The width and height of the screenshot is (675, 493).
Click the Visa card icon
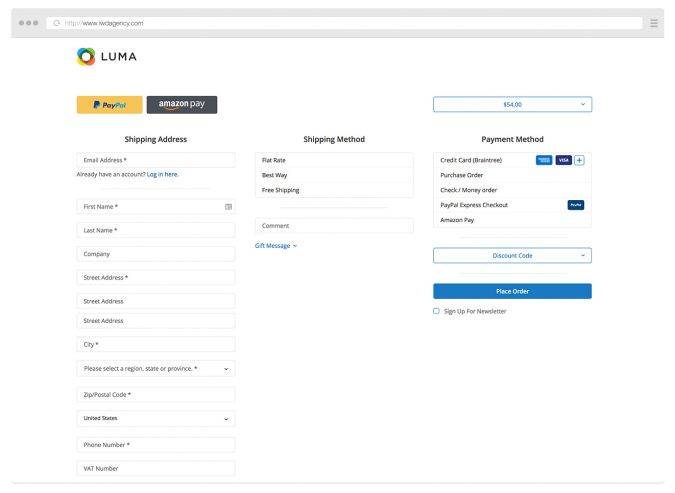pyautogui.click(x=564, y=160)
